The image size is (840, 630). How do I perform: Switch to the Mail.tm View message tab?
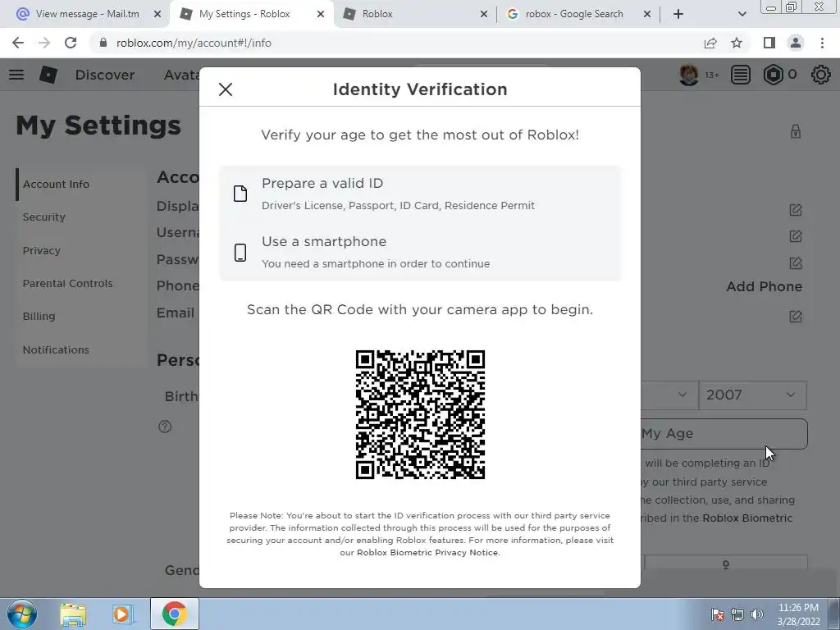tap(89, 14)
